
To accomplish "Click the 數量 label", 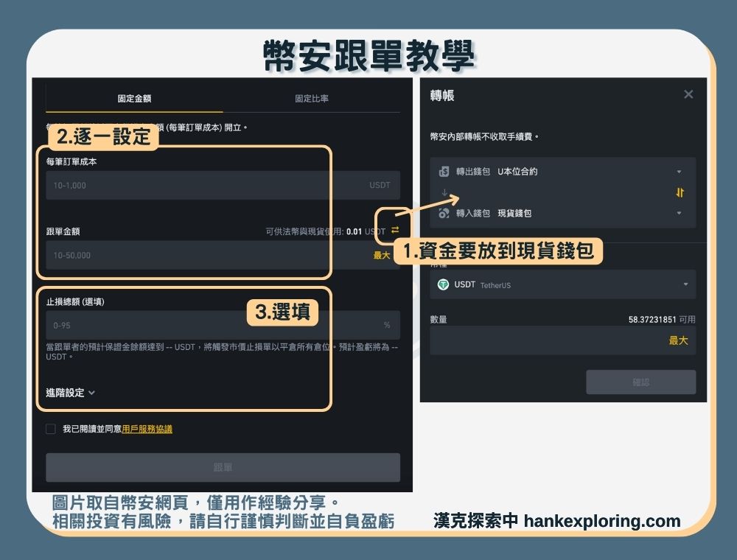I will tap(439, 320).
